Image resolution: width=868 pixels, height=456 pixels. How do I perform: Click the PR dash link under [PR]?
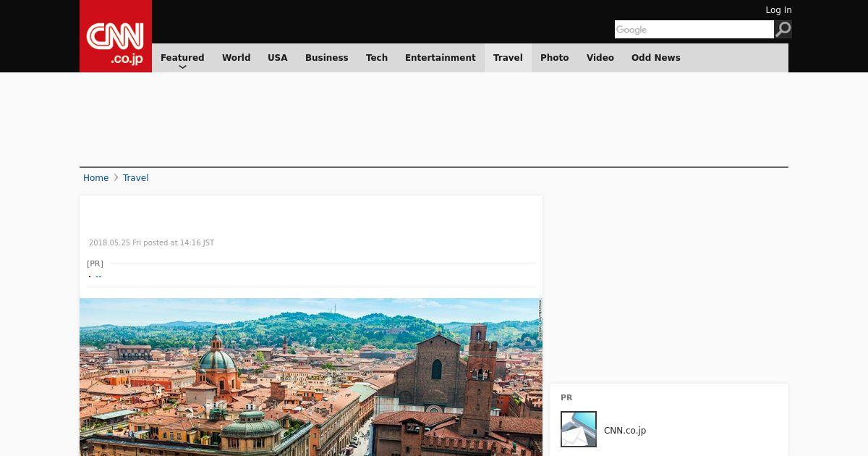[x=98, y=276]
